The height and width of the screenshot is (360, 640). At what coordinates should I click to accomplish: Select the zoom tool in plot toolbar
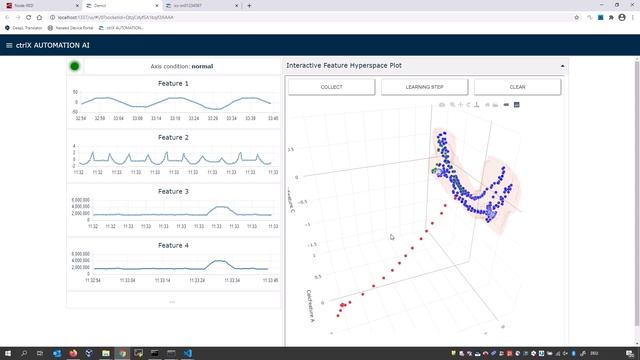452,105
